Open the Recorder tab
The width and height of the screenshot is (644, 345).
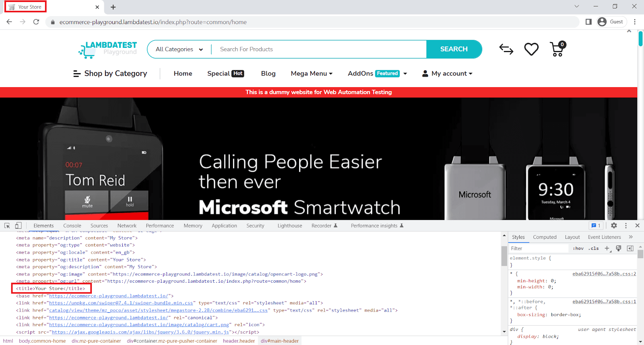coord(324,226)
